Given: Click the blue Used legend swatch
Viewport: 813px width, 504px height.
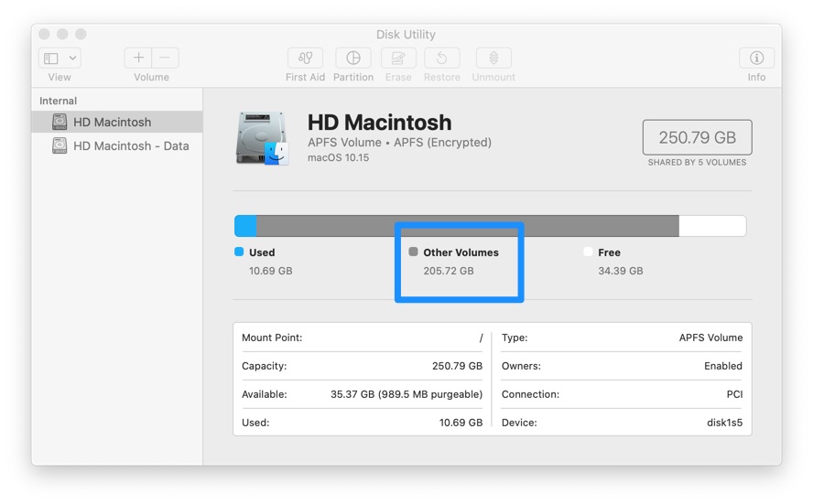Looking at the screenshot, I should (x=239, y=252).
